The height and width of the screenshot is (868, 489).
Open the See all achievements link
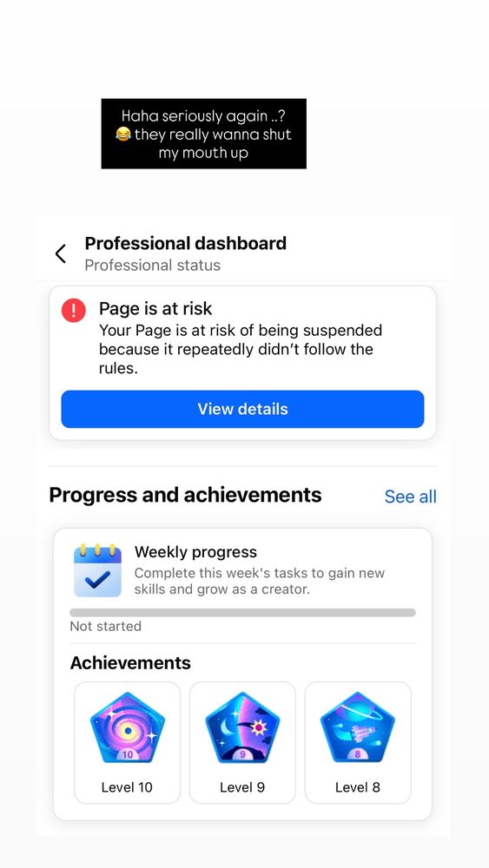pos(410,496)
